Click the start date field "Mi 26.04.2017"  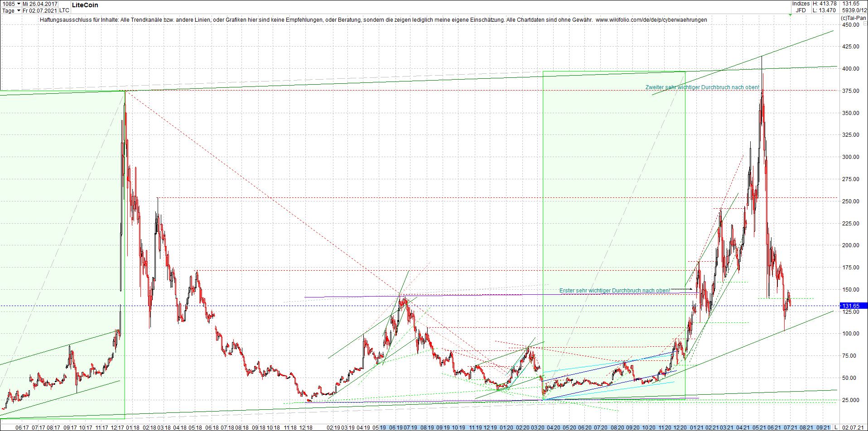(39, 3)
